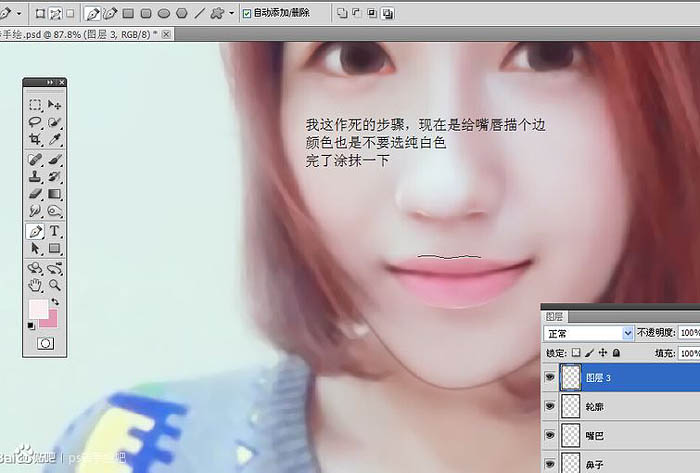Toggle lock all padlock icon

(616, 353)
